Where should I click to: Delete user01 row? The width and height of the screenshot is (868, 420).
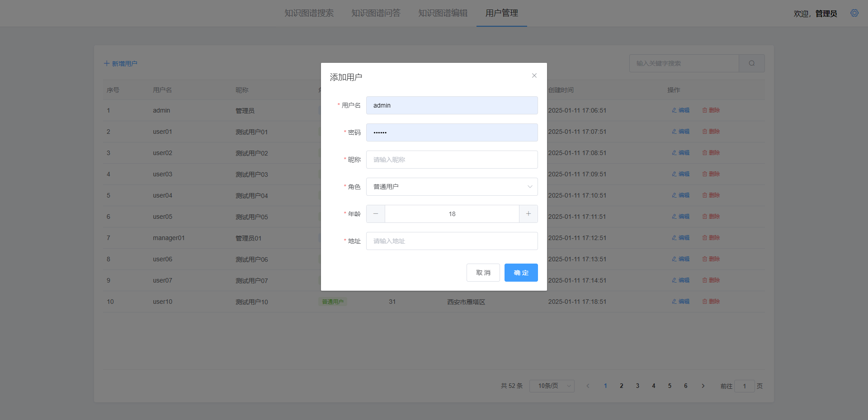click(711, 132)
